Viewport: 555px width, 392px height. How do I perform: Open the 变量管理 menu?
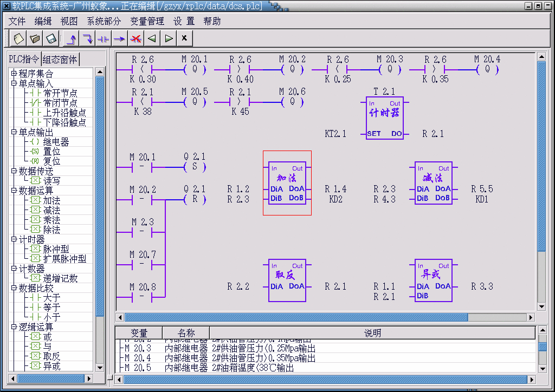pos(147,21)
